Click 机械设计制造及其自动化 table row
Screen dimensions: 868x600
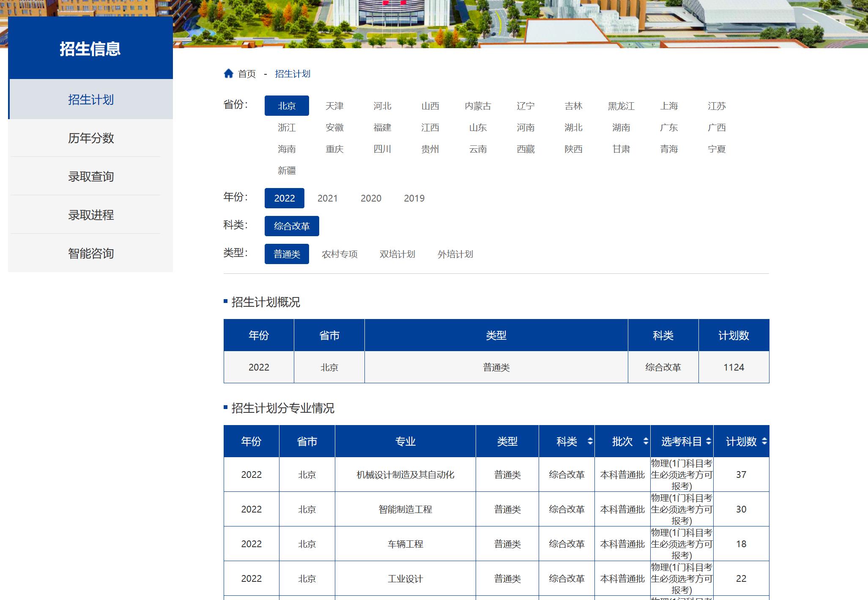click(405, 475)
